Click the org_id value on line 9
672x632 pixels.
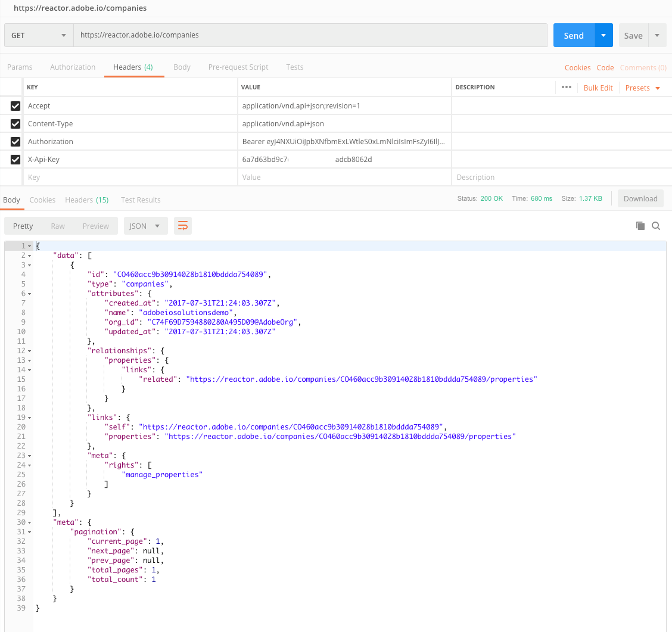222,322
